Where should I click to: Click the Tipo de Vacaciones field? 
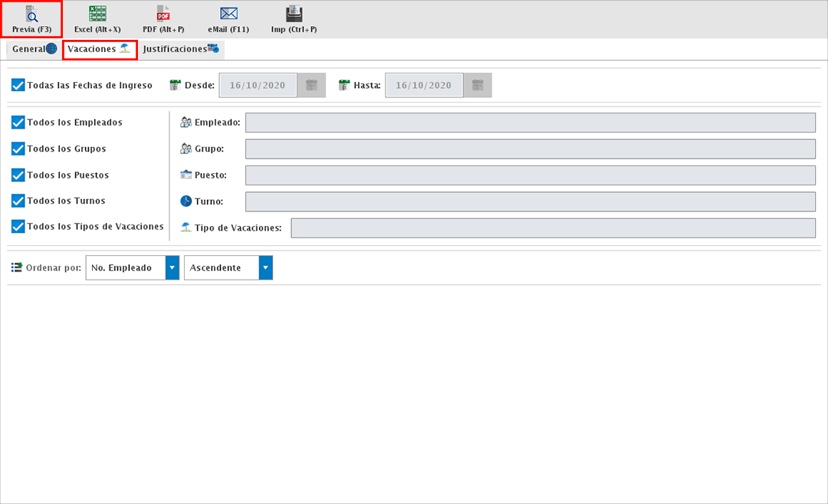[x=553, y=228]
